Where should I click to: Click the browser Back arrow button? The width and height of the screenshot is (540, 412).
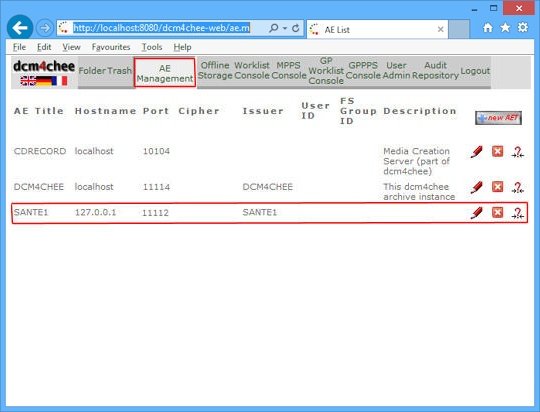point(20,28)
